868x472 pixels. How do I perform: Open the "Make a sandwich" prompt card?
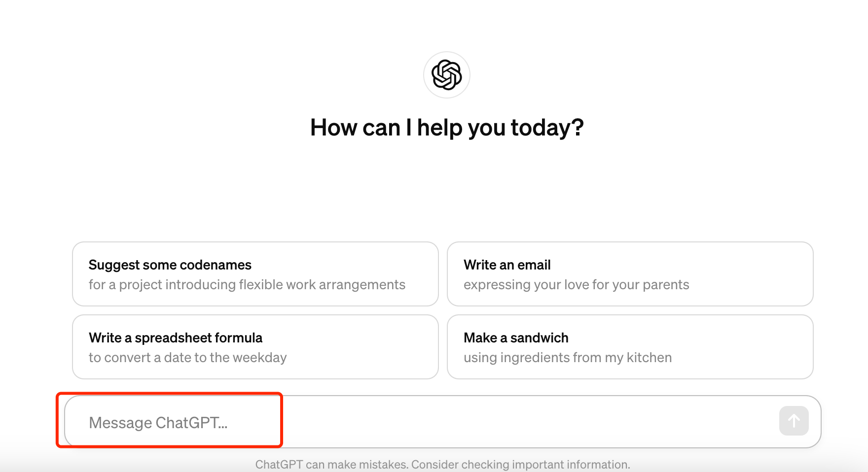click(630, 347)
